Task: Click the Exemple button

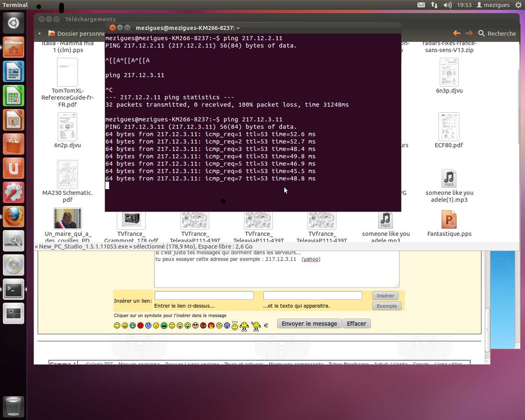Action: (x=387, y=306)
